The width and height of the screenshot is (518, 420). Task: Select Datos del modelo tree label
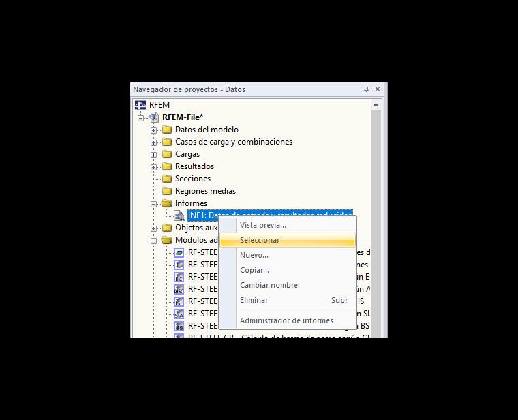207,130
